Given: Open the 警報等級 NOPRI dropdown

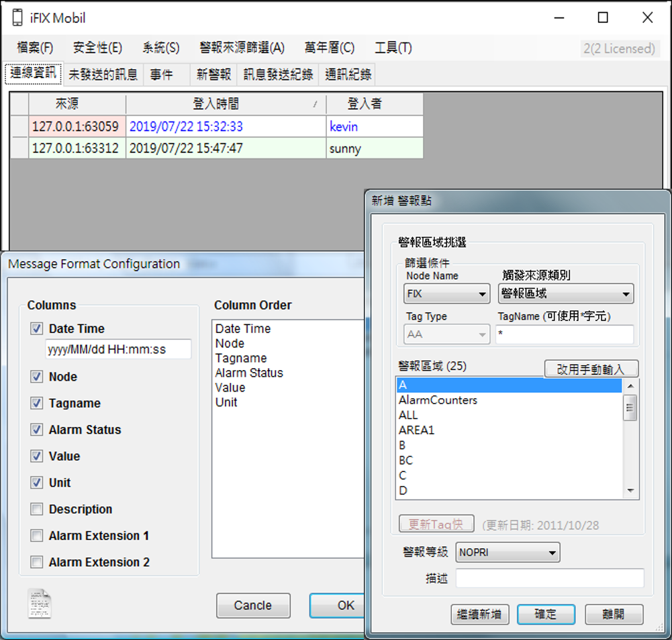Looking at the screenshot, I should (508, 553).
